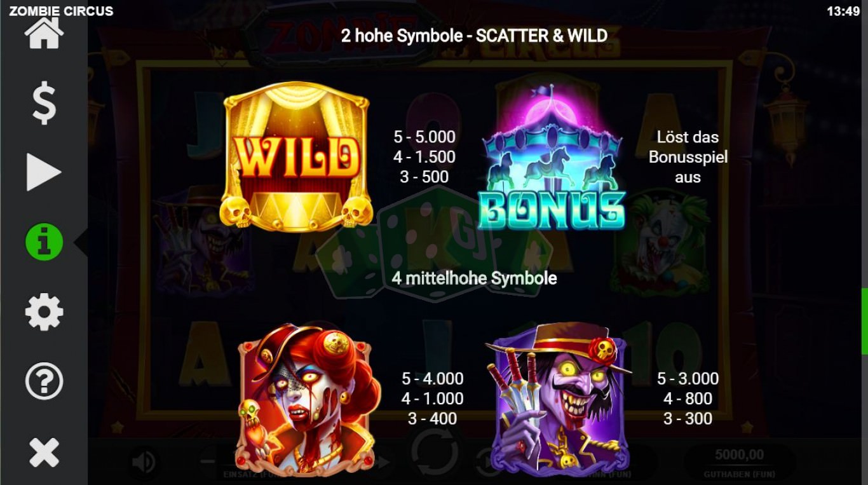Click the golden WILD symbol

point(296,156)
